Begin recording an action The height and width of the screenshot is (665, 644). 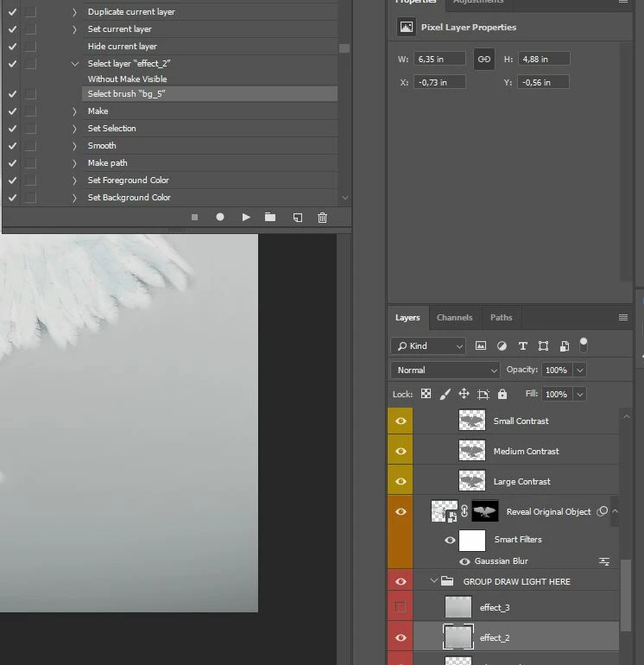219,217
